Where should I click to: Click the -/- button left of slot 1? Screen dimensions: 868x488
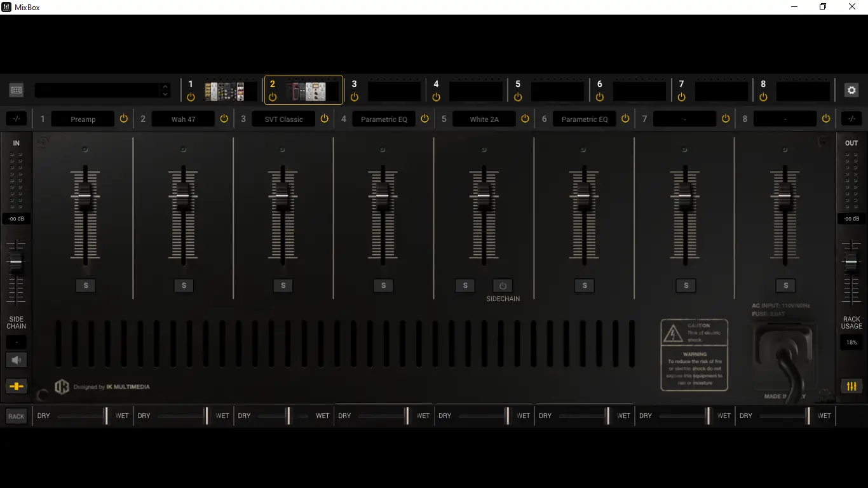coord(17,118)
